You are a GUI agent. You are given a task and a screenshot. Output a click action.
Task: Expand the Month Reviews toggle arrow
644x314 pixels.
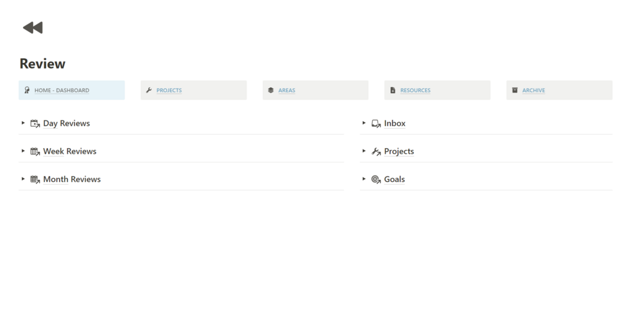coord(24,179)
